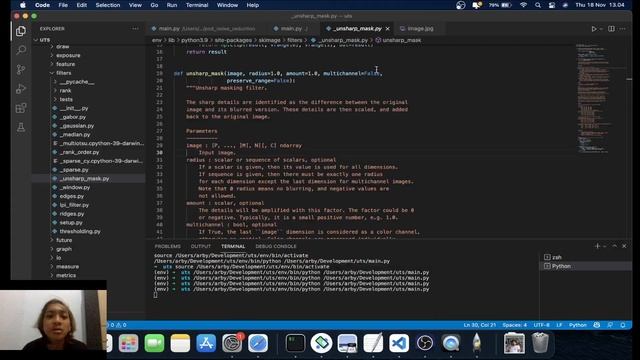Open Visual Studio Code from the dock
The height and width of the screenshot is (360, 640).
coord(399,343)
